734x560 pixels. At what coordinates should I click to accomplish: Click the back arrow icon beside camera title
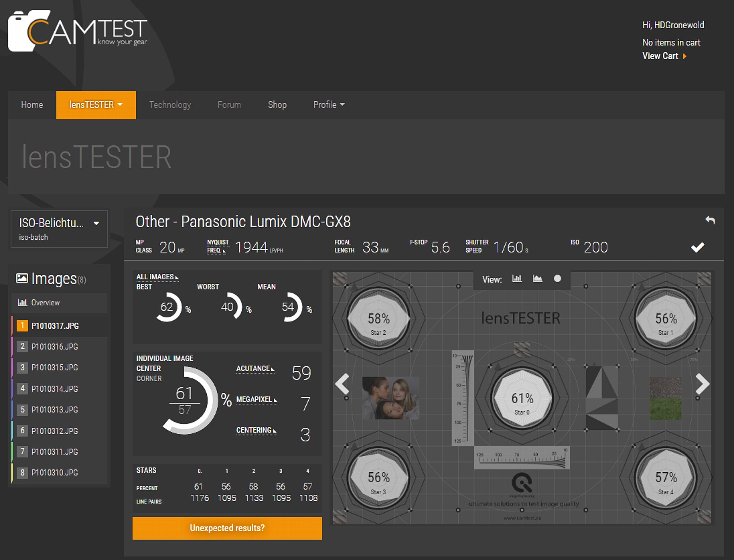point(710,220)
